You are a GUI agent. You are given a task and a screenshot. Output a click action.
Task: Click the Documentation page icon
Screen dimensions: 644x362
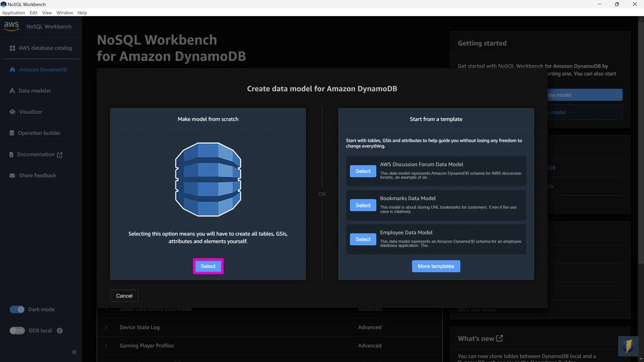pyautogui.click(x=12, y=154)
